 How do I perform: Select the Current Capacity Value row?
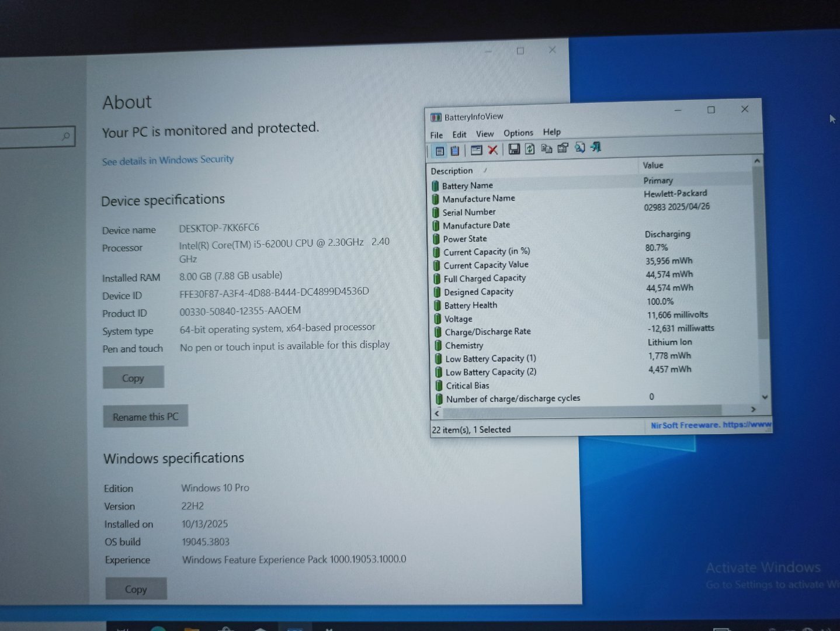pyautogui.click(x=593, y=263)
